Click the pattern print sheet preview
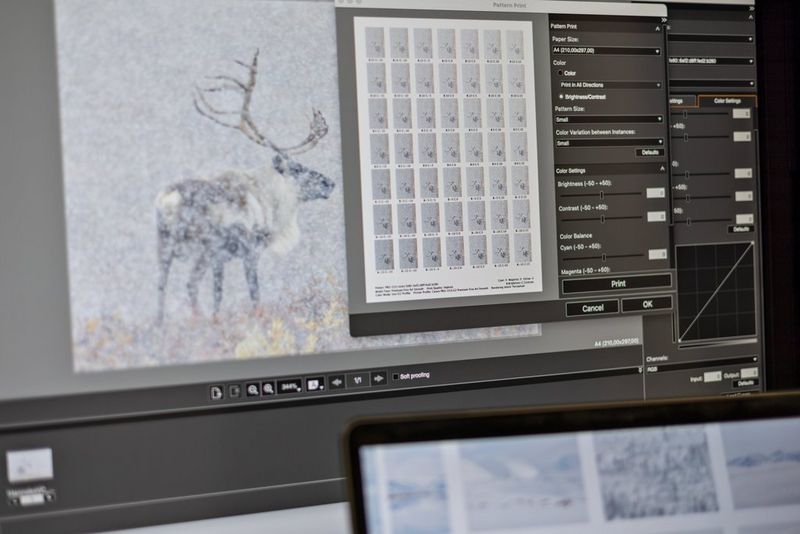Viewport: 800px width, 534px height. pyautogui.click(x=448, y=159)
